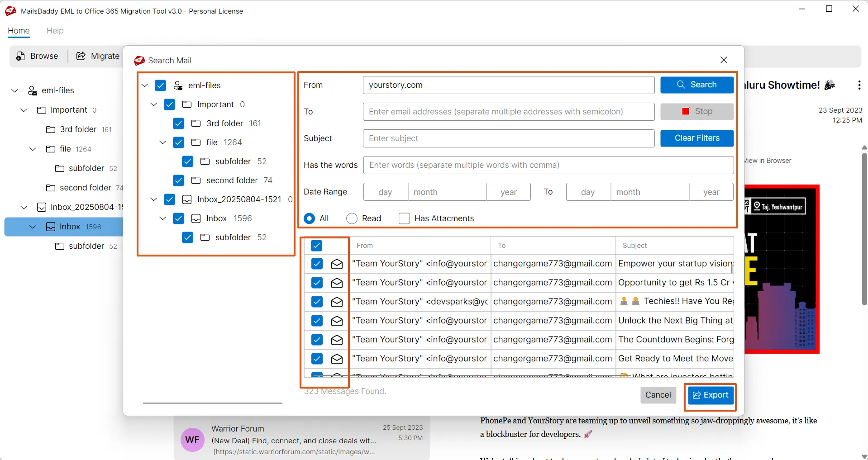Image resolution: width=868 pixels, height=460 pixels.
Task: Switch to the Help menu
Action: pyautogui.click(x=55, y=31)
